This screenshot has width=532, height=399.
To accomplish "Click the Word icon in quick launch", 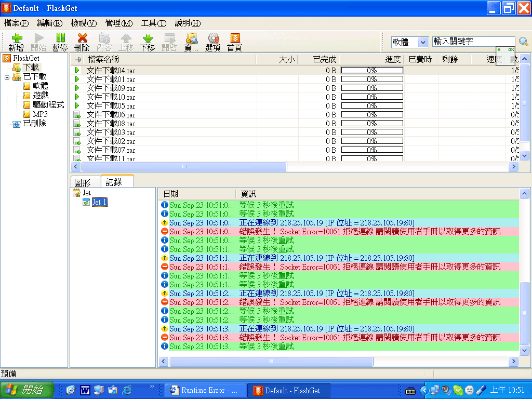I will (85, 390).
